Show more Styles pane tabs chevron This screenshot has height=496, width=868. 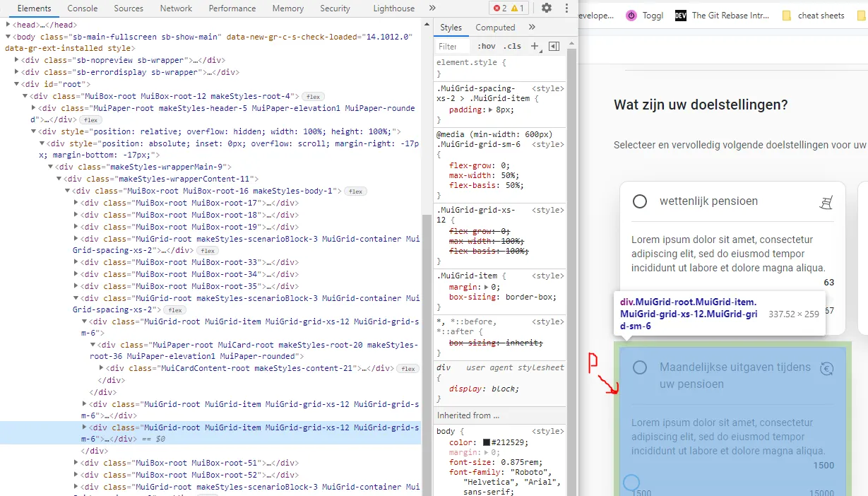[532, 28]
